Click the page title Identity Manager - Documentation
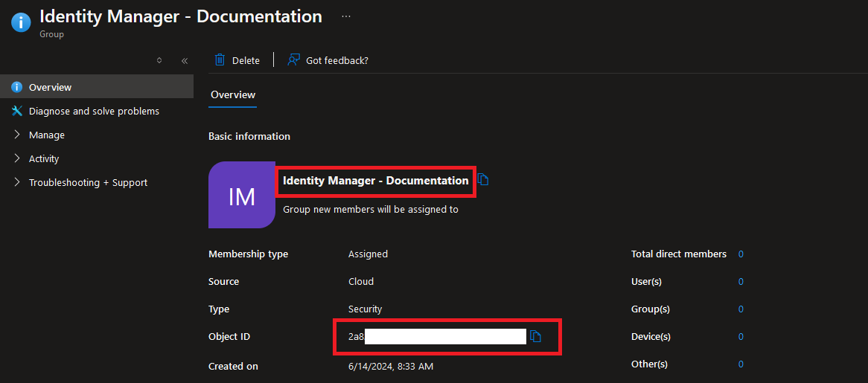This screenshot has height=383, width=868. (x=181, y=16)
